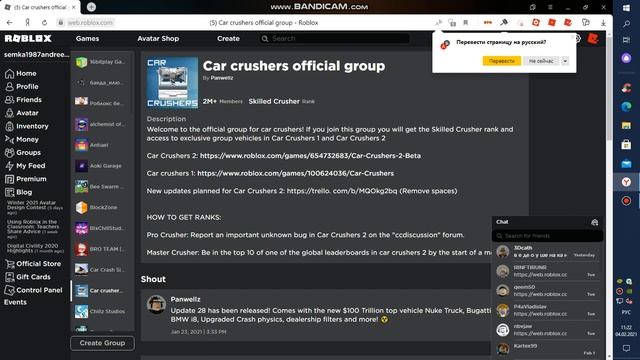The image size is (640, 360).
Task: Open the Groups sidebar icon
Action: pyautogui.click(x=9, y=153)
